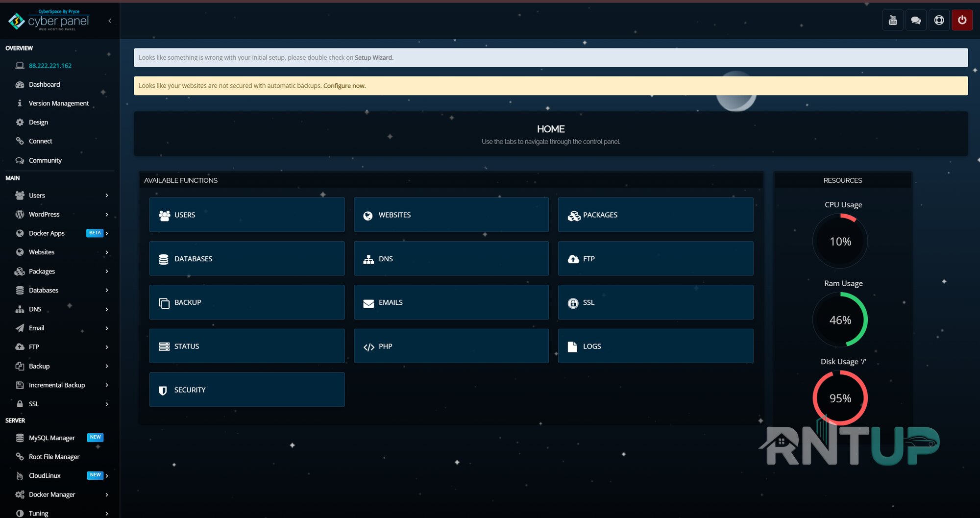
Task: Click the Disk Usage 95% gauge
Action: click(840, 398)
